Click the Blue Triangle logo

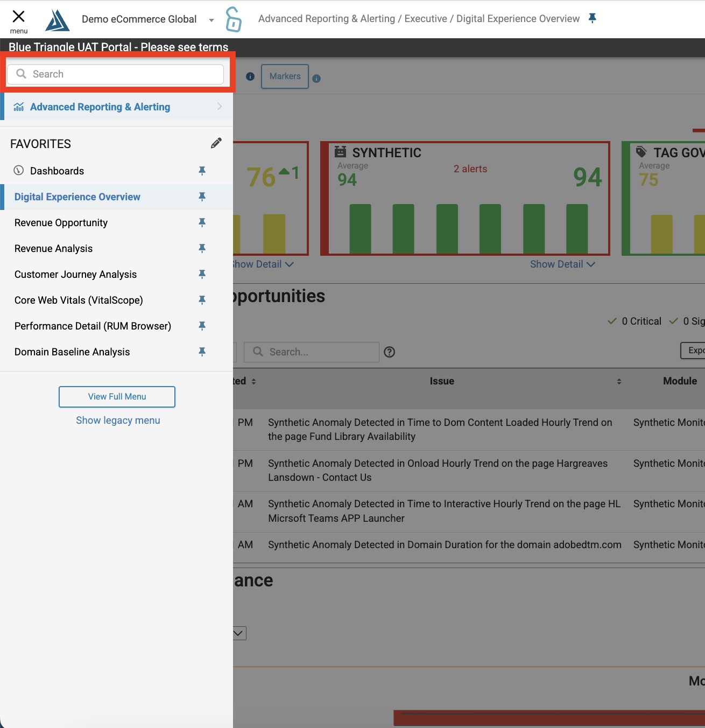[58, 20]
